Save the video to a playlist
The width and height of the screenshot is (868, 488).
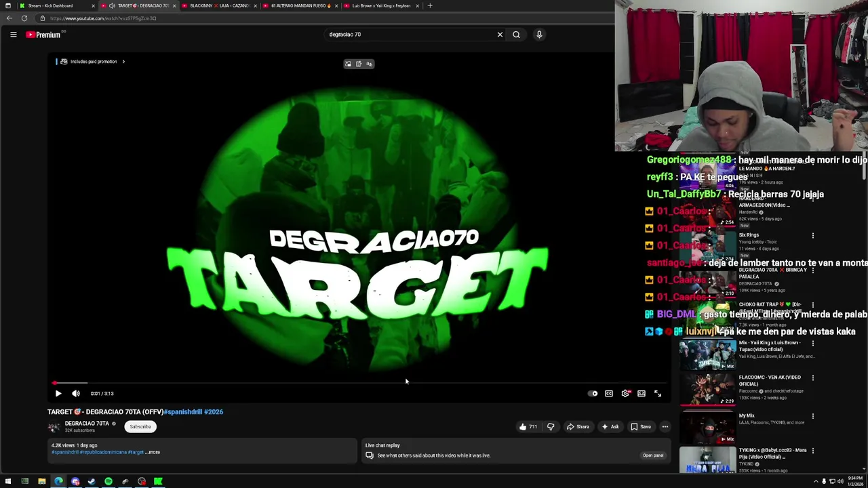pos(641,426)
